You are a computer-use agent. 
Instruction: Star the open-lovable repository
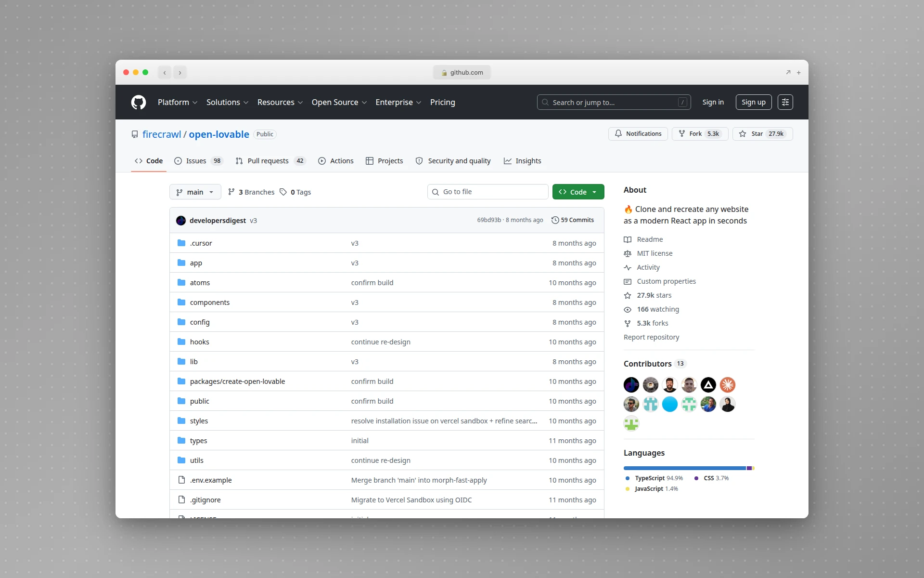click(x=762, y=134)
